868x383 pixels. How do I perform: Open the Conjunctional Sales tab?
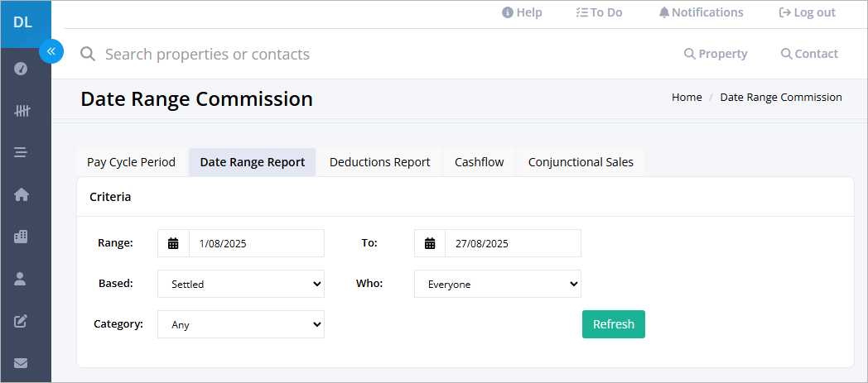(x=581, y=162)
